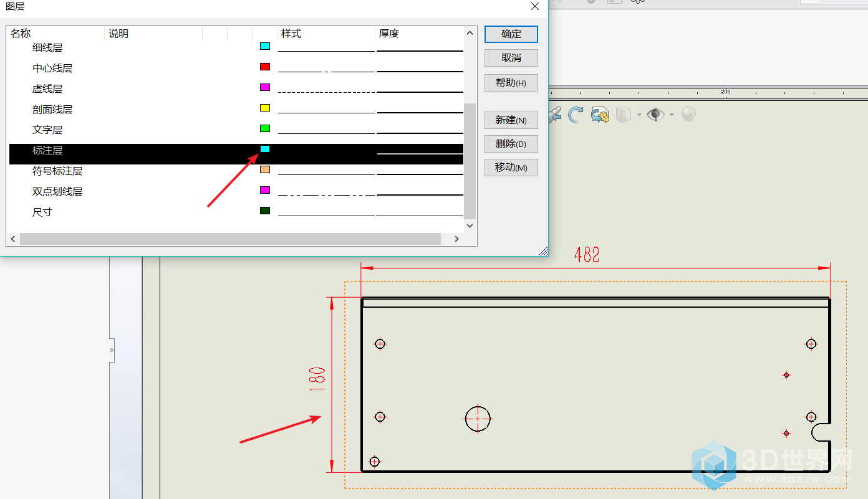Change the red color swatch of 中心线层
The height and width of the screenshot is (499, 868).
(265, 67)
